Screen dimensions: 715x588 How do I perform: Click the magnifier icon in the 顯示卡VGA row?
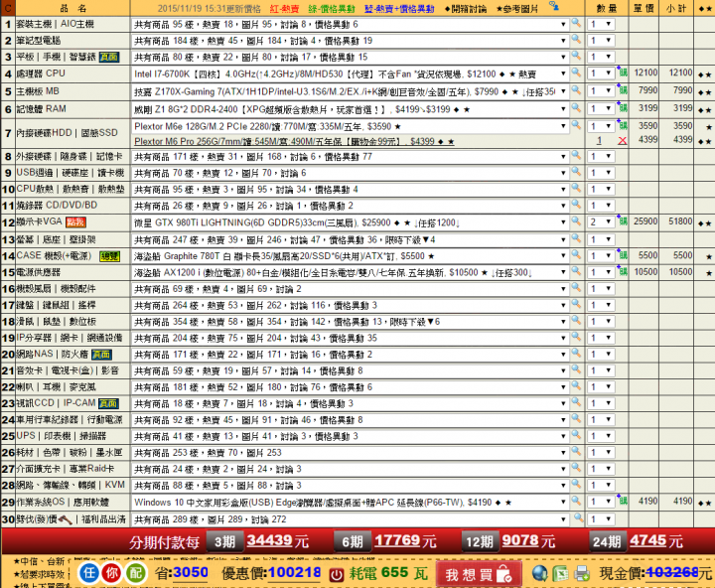pyautogui.click(x=576, y=221)
